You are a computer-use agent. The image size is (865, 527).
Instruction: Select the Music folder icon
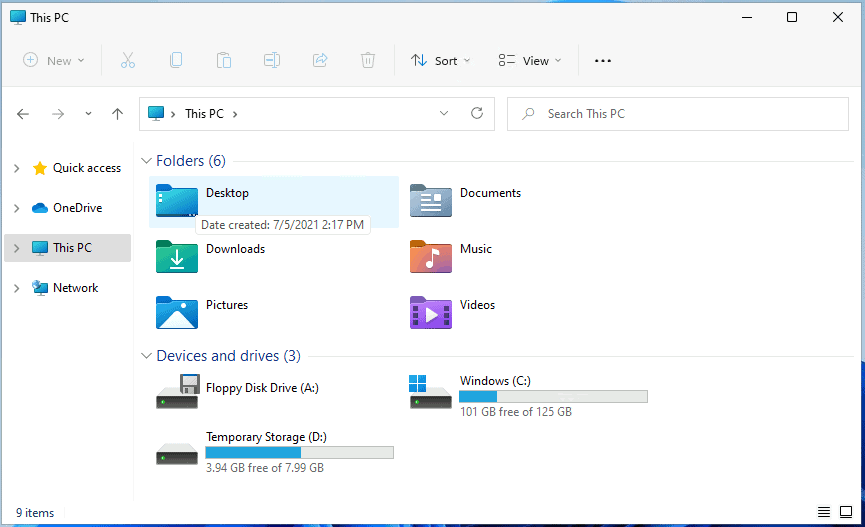431,257
